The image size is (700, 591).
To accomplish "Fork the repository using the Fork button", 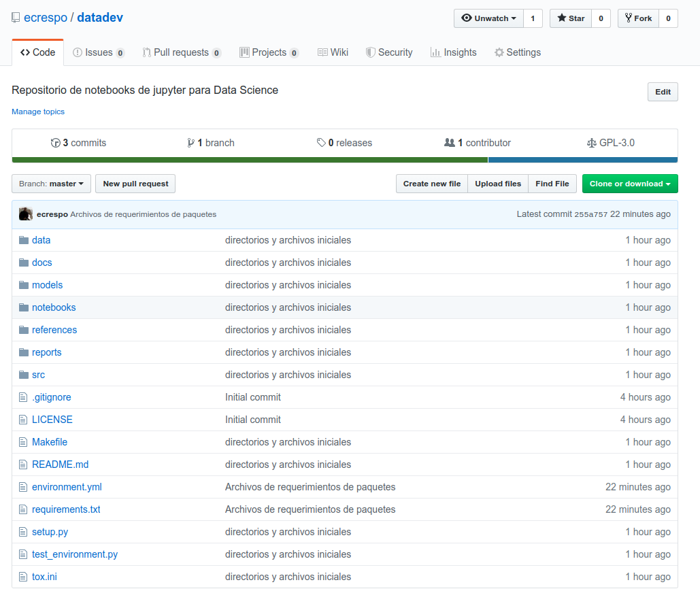I will tap(637, 18).
